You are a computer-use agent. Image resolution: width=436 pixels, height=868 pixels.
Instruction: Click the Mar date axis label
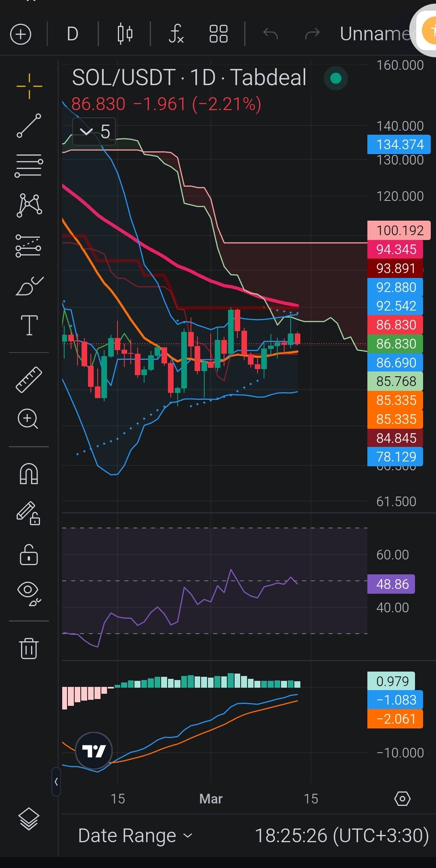click(x=211, y=799)
